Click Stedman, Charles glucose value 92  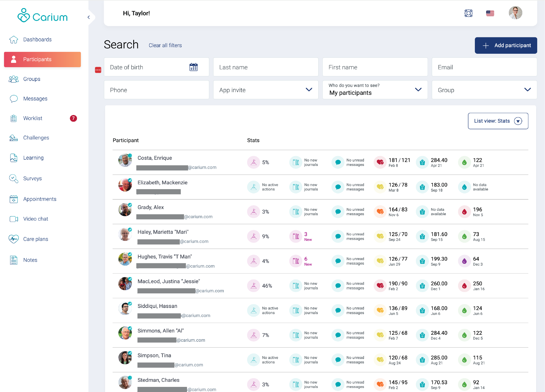point(476,382)
